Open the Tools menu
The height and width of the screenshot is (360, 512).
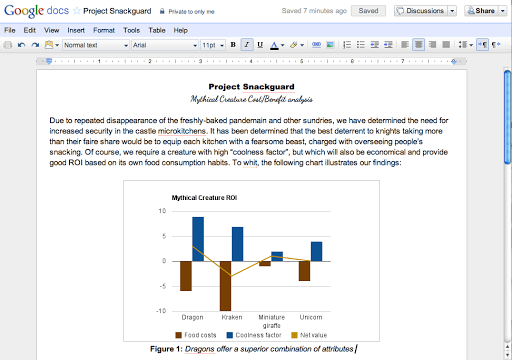pos(131,30)
